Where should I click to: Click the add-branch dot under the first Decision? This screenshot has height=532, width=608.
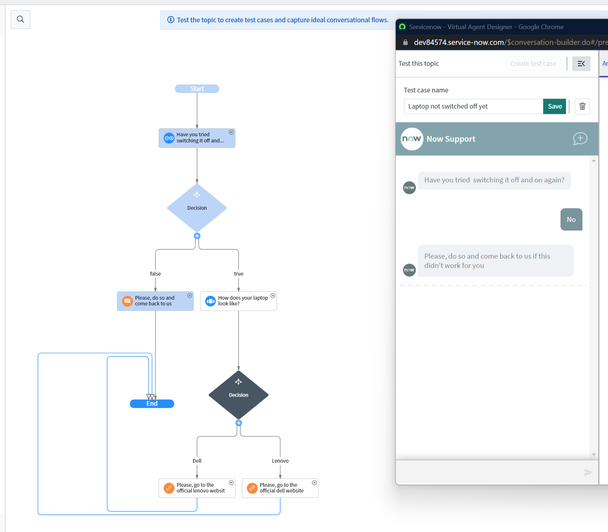click(197, 236)
